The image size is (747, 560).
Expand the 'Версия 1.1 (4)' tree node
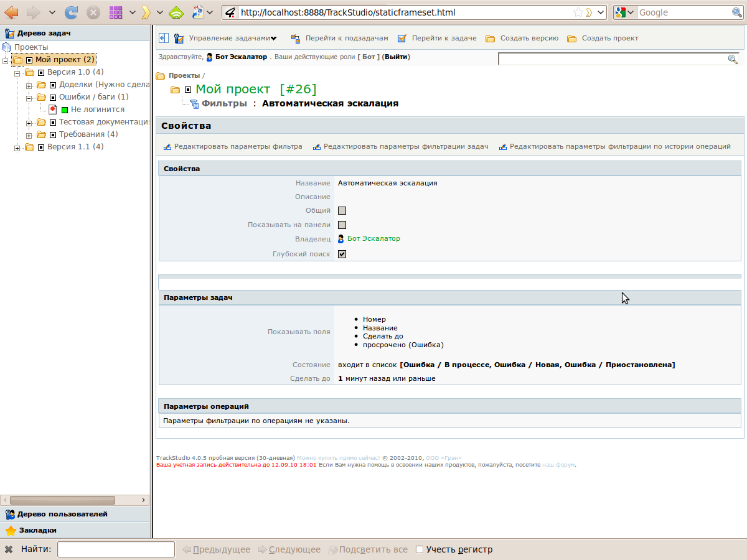tap(17, 147)
